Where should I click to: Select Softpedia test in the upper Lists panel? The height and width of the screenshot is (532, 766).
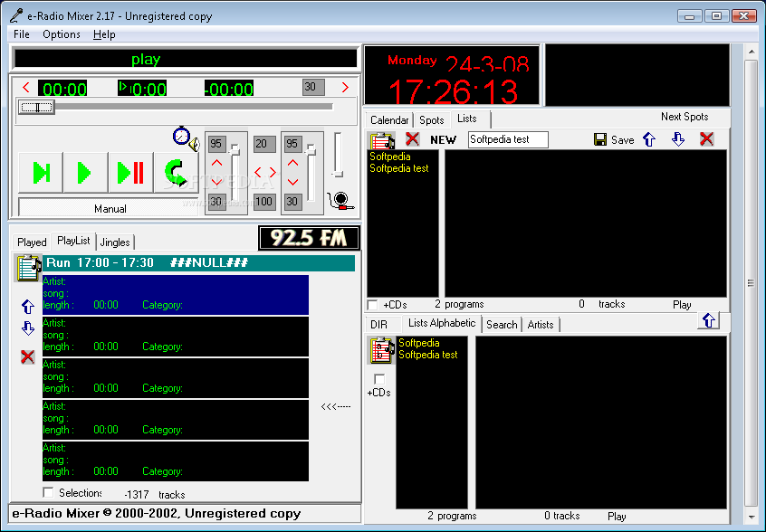coord(398,168)
